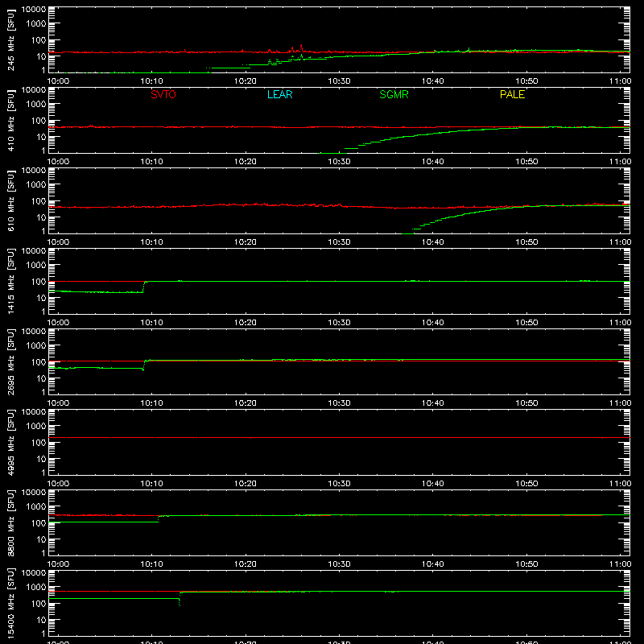Select the 245 MHz [SFU] axis title
The width and height of the screenshot is (644, 644).
11,39
